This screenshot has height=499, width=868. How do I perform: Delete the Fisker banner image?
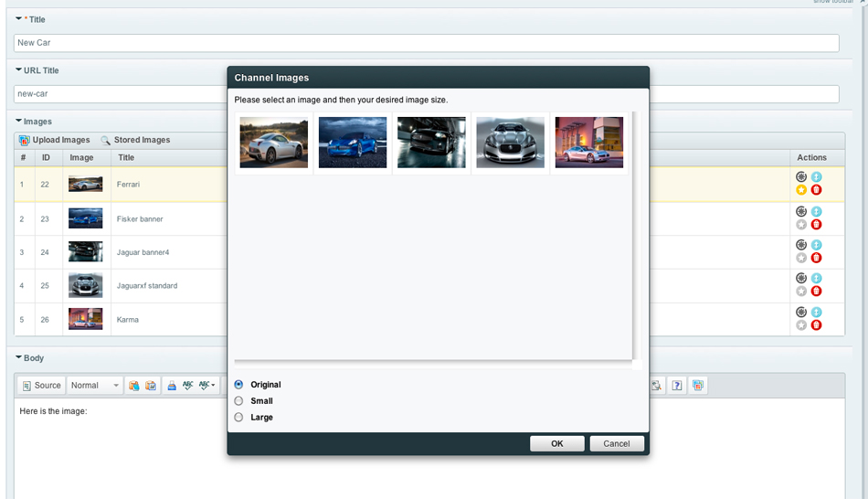point(817,224)
